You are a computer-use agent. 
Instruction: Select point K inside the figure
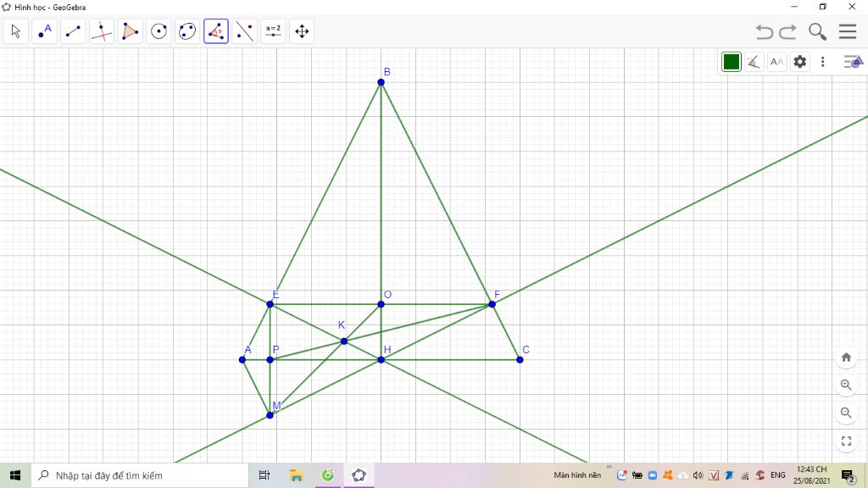tap(344, 341)
